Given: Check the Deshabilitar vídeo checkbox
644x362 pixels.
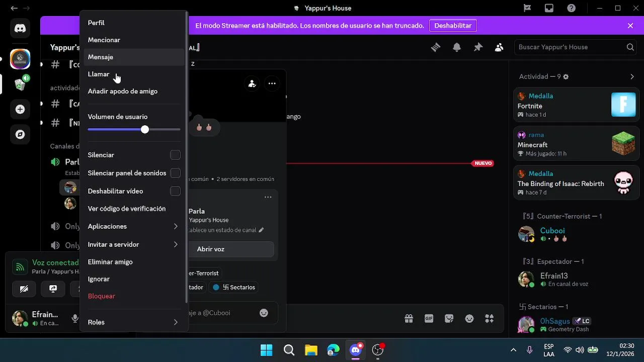Looking at the screenshot, I should point(175,191).
